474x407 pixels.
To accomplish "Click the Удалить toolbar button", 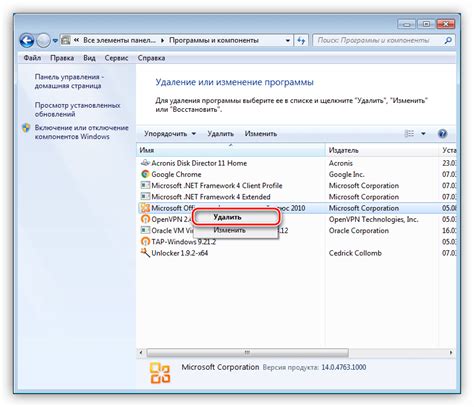I will click(220, 134).
